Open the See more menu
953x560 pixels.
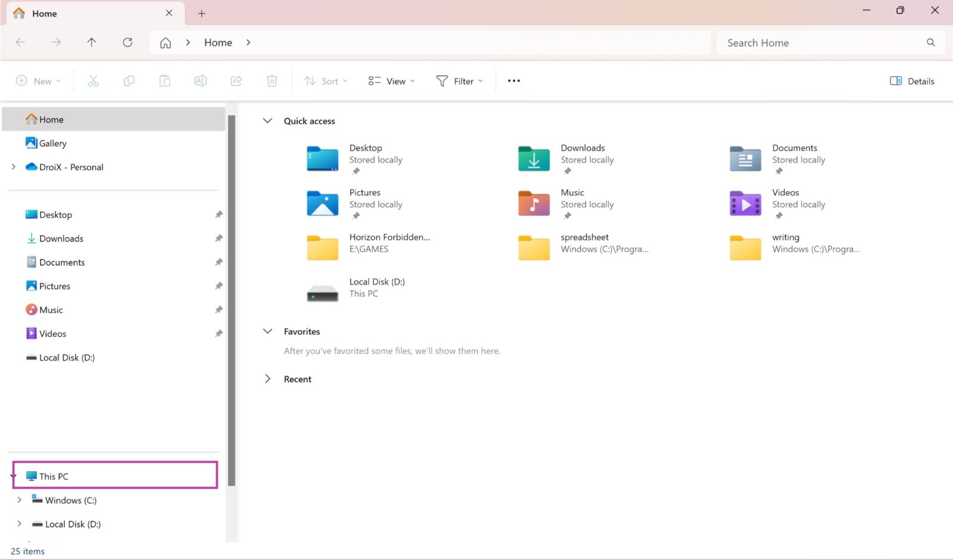coord(513,80)
